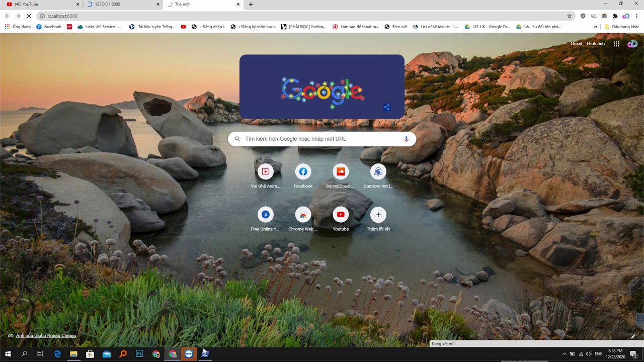Open the Youtube shortcut tile
The height and width of the screenshot is (362, 644).
coord(341,219)
